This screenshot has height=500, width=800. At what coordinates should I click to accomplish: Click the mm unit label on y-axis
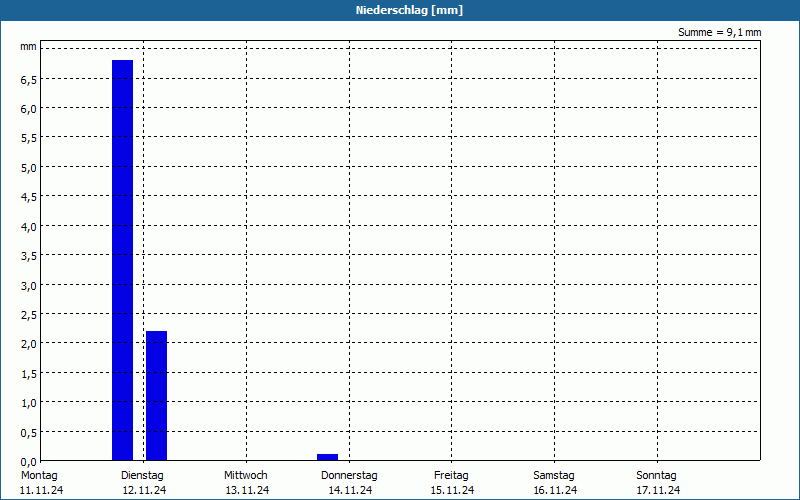coord(29,47)
